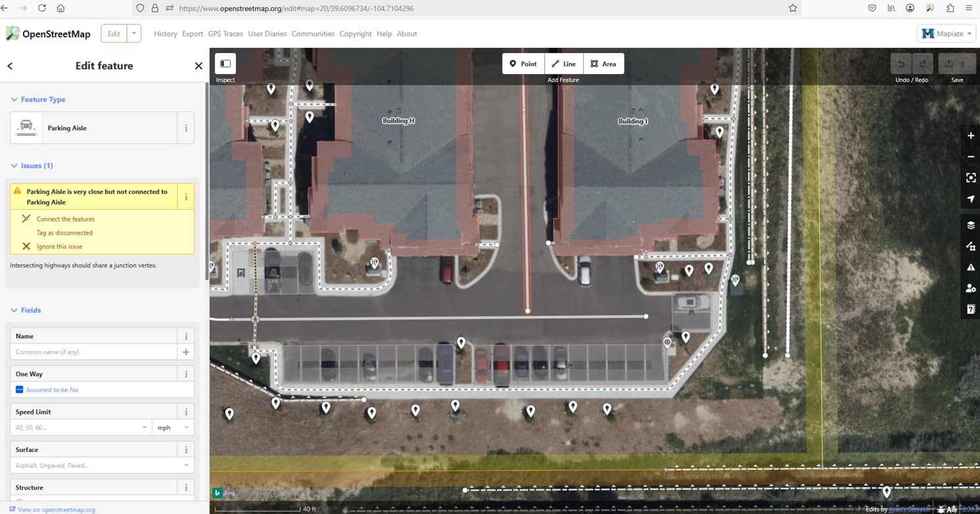Open the help question mark panel
980x514 pixels.
tap(970, 309)
